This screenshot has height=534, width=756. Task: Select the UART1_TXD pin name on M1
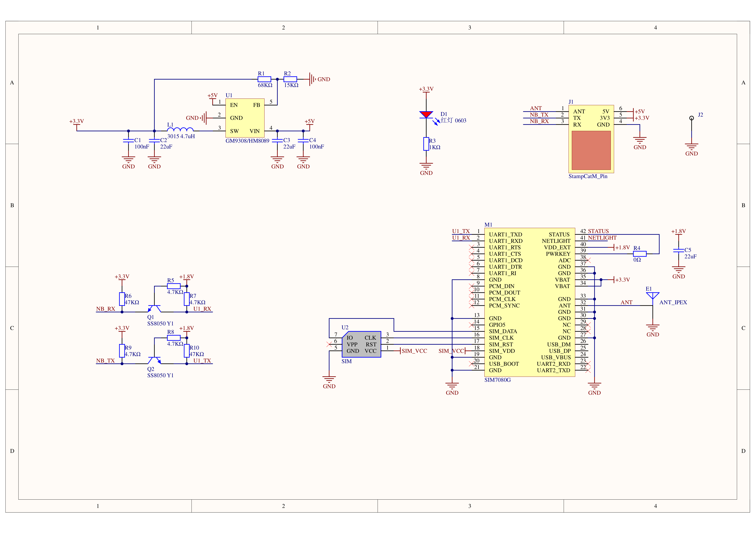click(505, 234)
